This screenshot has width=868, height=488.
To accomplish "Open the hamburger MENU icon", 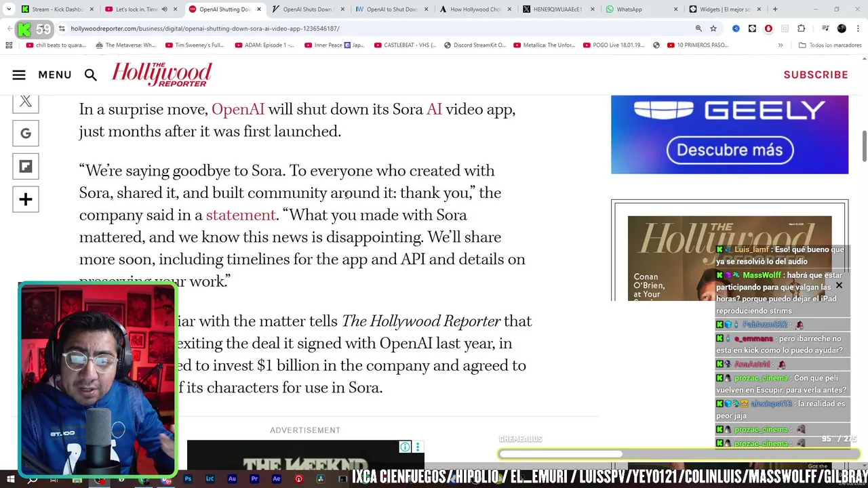I will 19,75.
